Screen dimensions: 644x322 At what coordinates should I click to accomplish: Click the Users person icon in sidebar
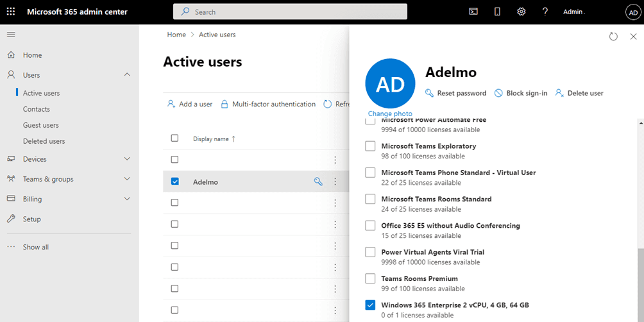(11, 75)
